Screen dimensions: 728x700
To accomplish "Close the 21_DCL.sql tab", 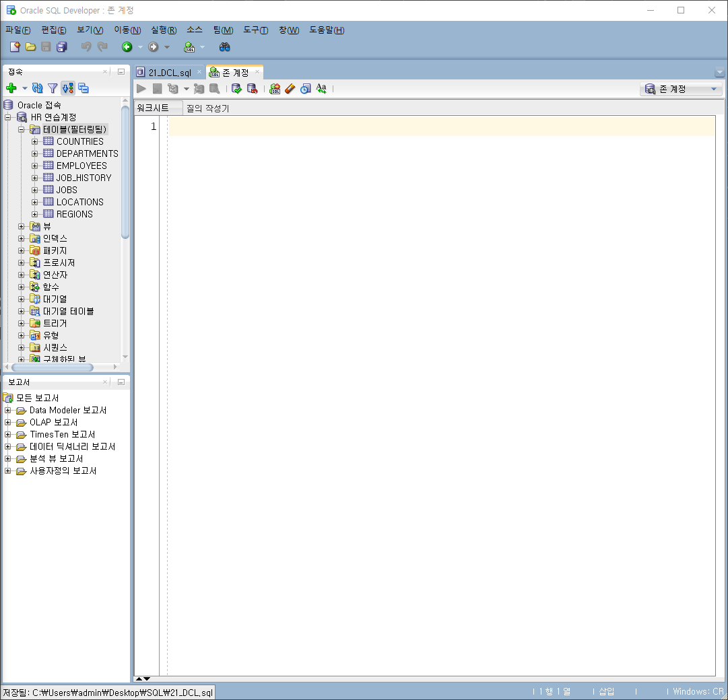I will 199,72.
